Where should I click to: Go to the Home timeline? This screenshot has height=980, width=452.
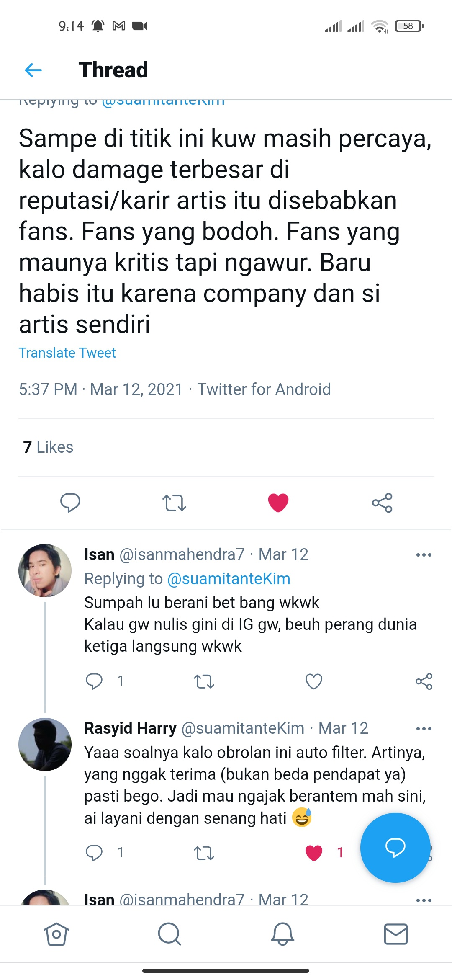56,933
